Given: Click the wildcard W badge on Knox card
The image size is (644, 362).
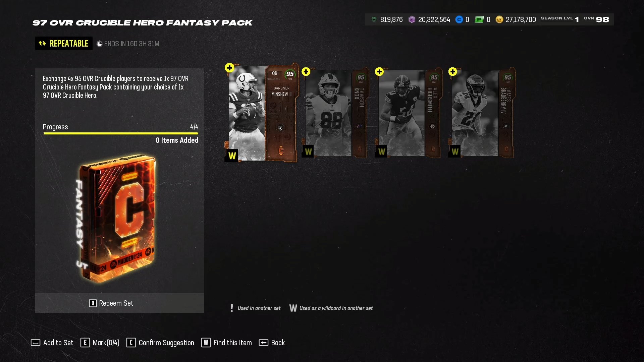Looking at the screenshot, I should (308, 152).
